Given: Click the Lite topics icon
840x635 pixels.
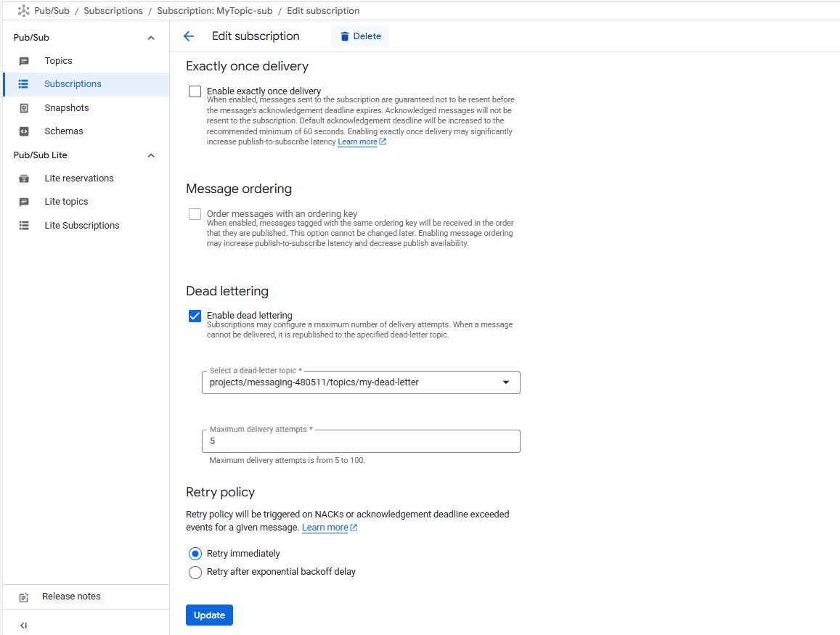Looking at the screenshot, I should (x=24, y=202).
